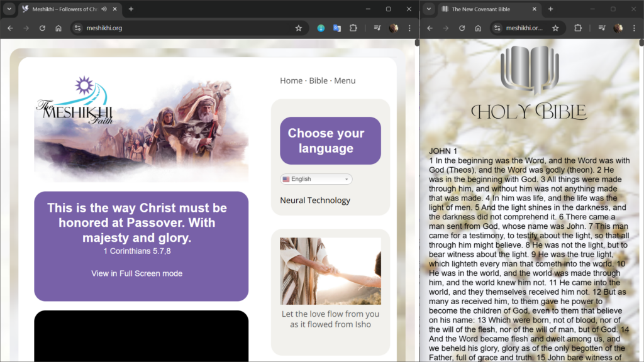644x362 pixels.
Task: Open the Neural Technology link
Action: pyautogui.click(x=315, y=200)
